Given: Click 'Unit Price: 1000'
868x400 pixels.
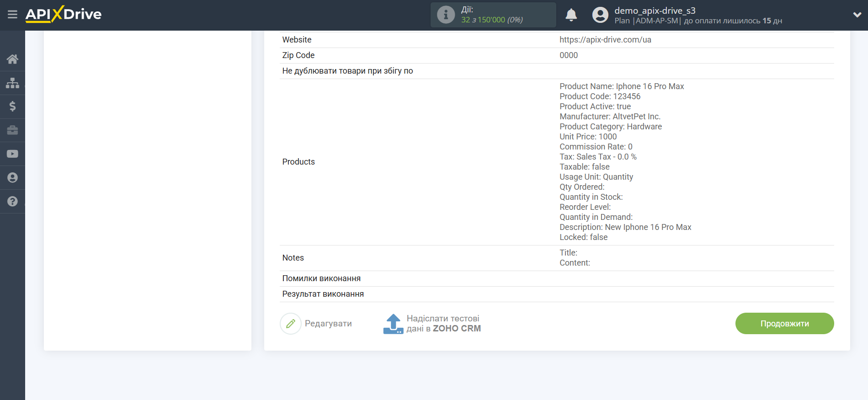Looking at the screenshot, I should click(x=588, y=137).
